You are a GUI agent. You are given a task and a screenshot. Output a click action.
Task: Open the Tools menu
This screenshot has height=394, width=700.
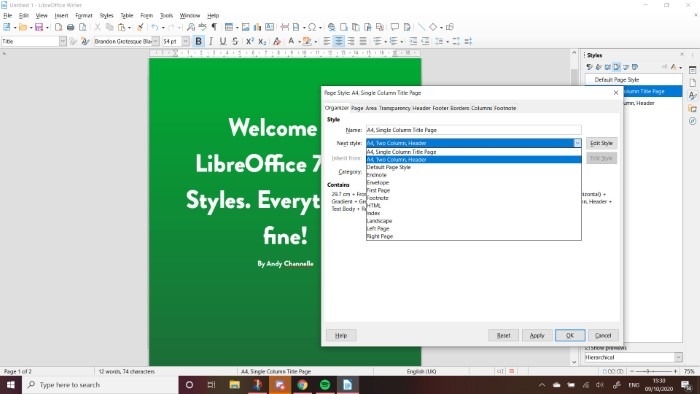[166, 16]
